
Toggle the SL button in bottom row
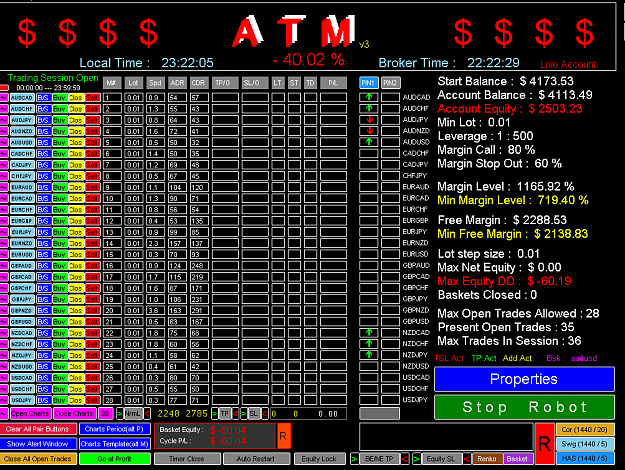pyautogui.click(x=254, y=414)
